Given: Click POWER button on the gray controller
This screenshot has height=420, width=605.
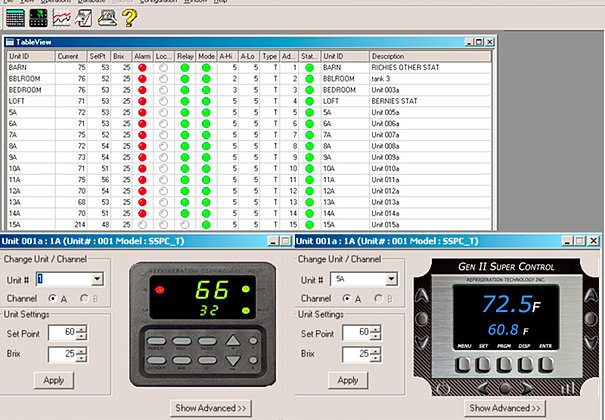Looking at the screenshot, I should click(x=156, y=341).
